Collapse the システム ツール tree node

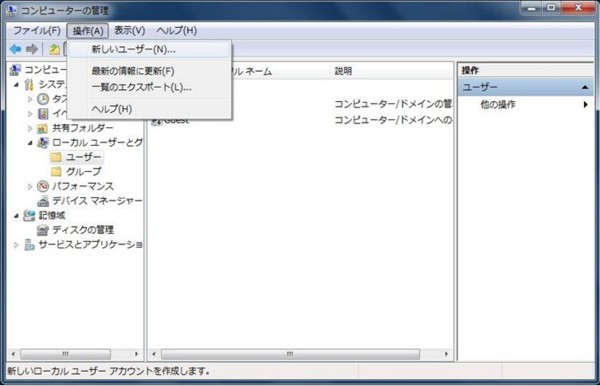pos(16,85)
